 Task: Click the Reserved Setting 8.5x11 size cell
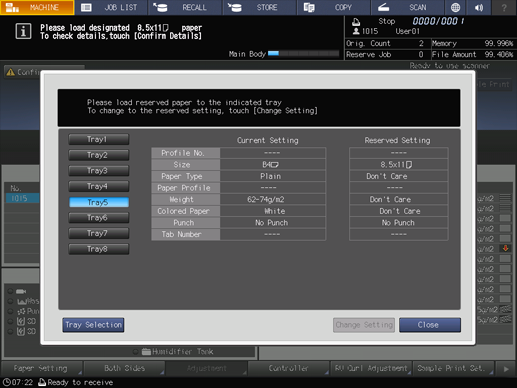(x=399, y=165)
